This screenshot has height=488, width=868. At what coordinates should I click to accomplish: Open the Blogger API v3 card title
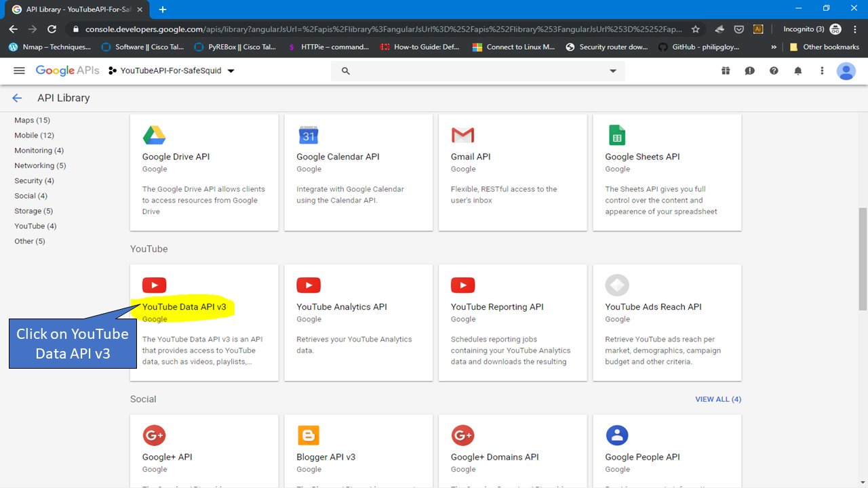pyautogui.click(x=326, y=457)
